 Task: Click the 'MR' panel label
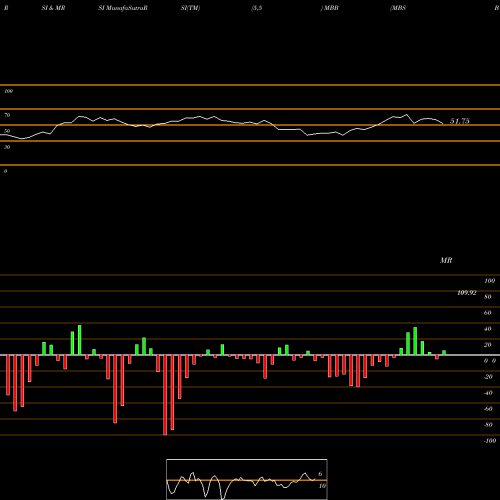[446, 260]
